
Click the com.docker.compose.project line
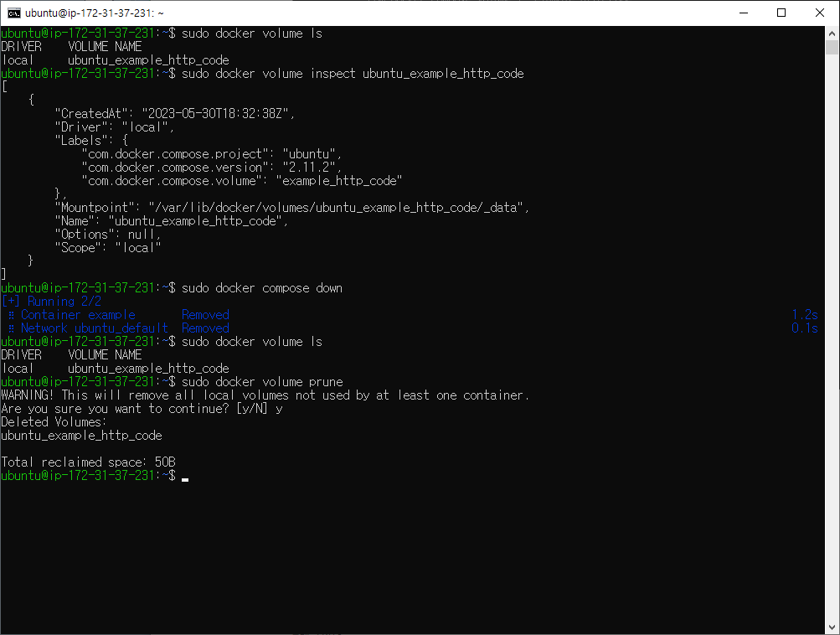pos(212,154)
